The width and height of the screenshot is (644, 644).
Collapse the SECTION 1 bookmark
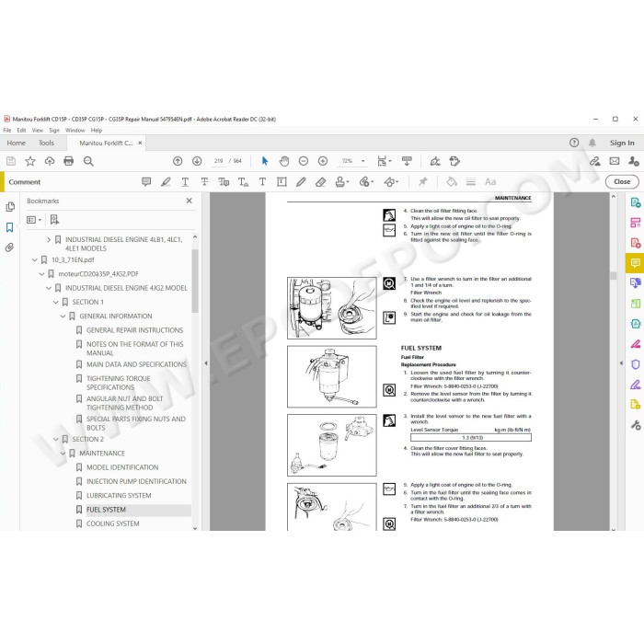pyautogui.click(x=56, y=302)
